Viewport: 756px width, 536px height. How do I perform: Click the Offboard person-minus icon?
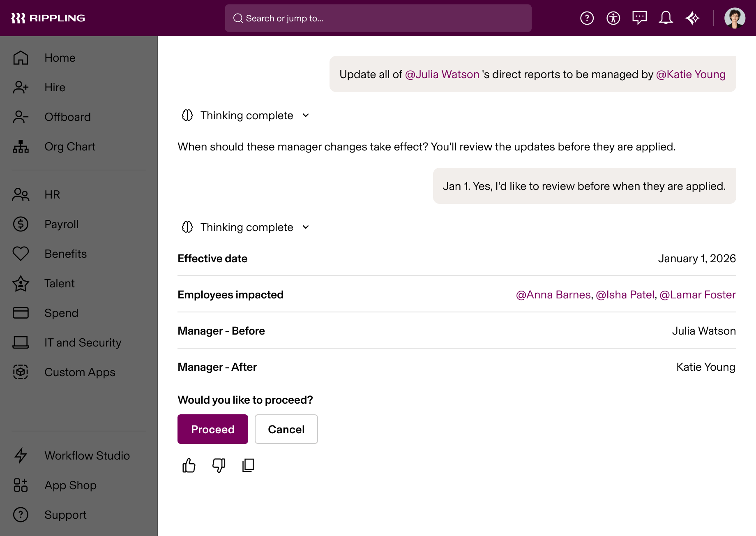pyautogui.click(x=21, y=117)
